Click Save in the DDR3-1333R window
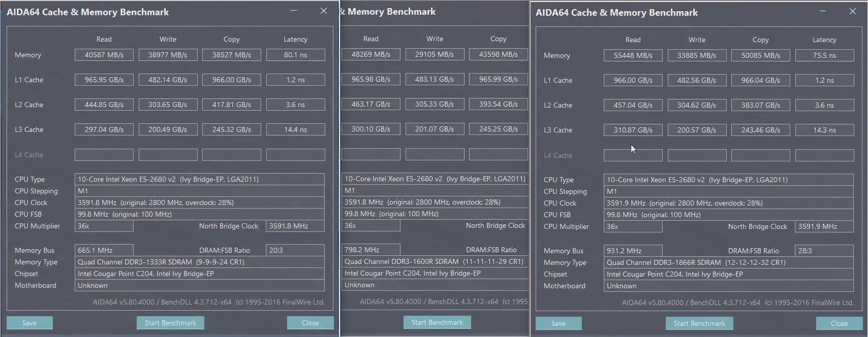Image resolution: width=868 pixels, height=337 pixels. point(29,323)
